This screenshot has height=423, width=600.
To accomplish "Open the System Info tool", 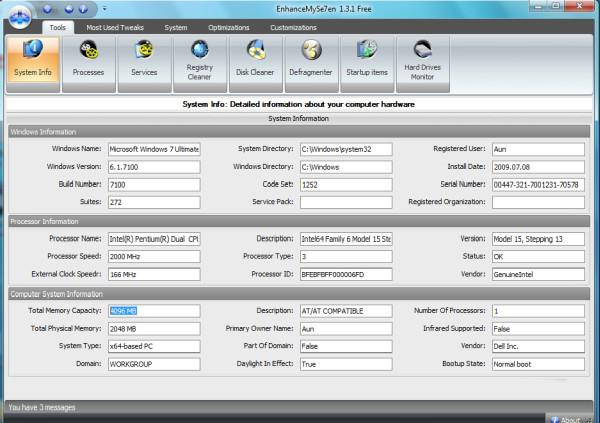I will click(33, 63).
